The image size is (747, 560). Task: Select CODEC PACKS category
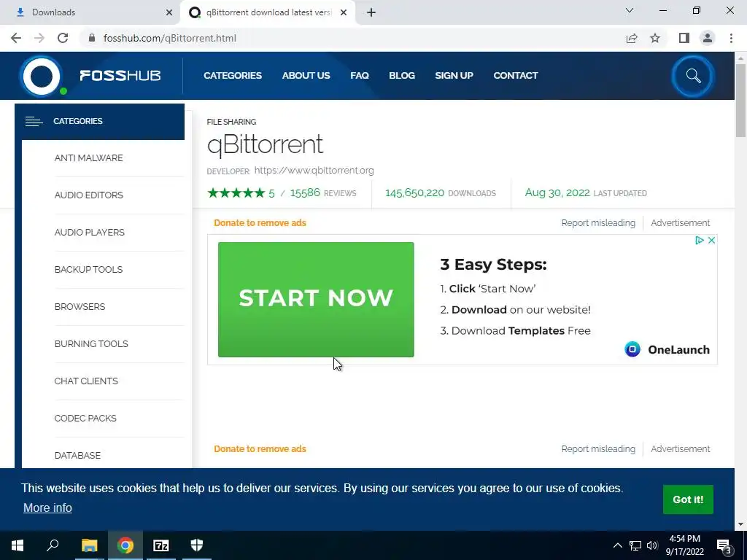point(85,418)
